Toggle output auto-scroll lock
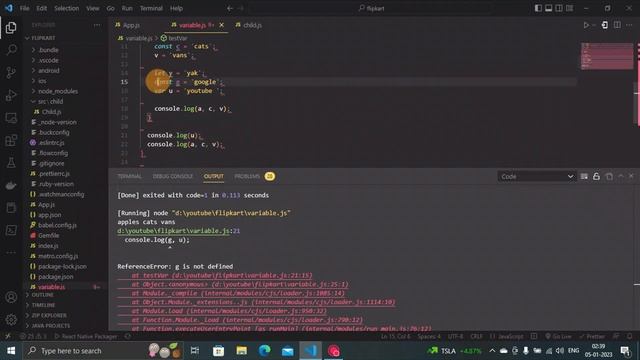 [x=596, y=176]
